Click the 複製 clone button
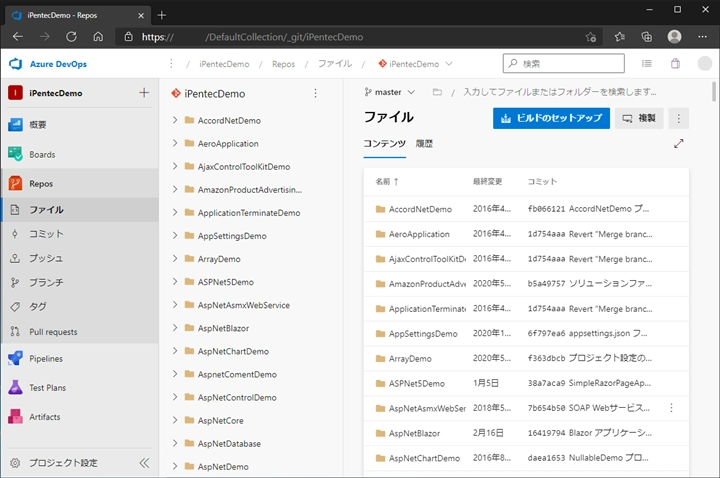Viewport: 720px width, 478px height. click(638, 118)
